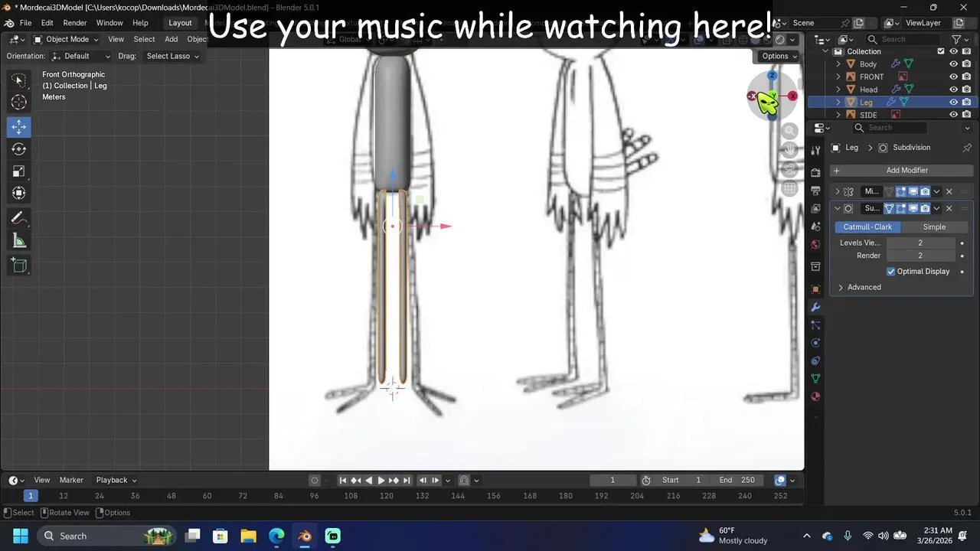Open the File menu
980x551 pixels.
pos(25,23)
